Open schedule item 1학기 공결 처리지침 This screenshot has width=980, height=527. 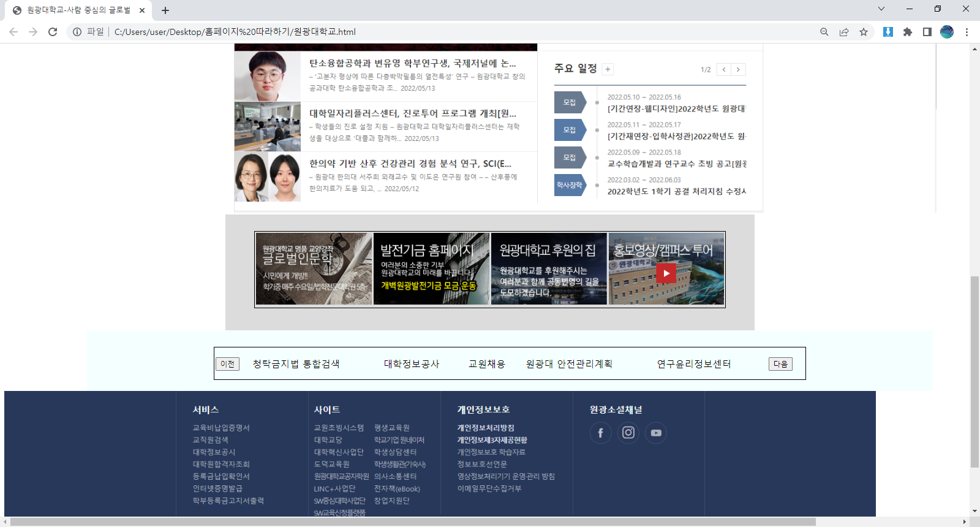click(x=676, y=191)
